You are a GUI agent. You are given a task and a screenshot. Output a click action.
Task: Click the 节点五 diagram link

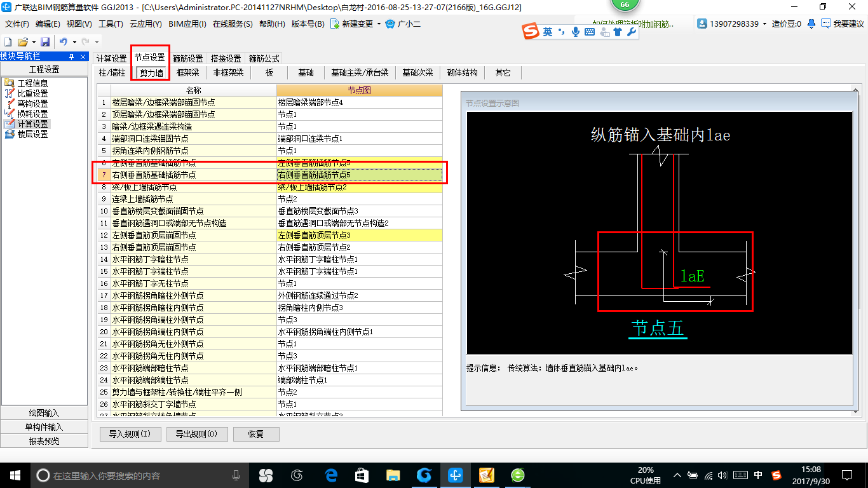pos(658,328)
